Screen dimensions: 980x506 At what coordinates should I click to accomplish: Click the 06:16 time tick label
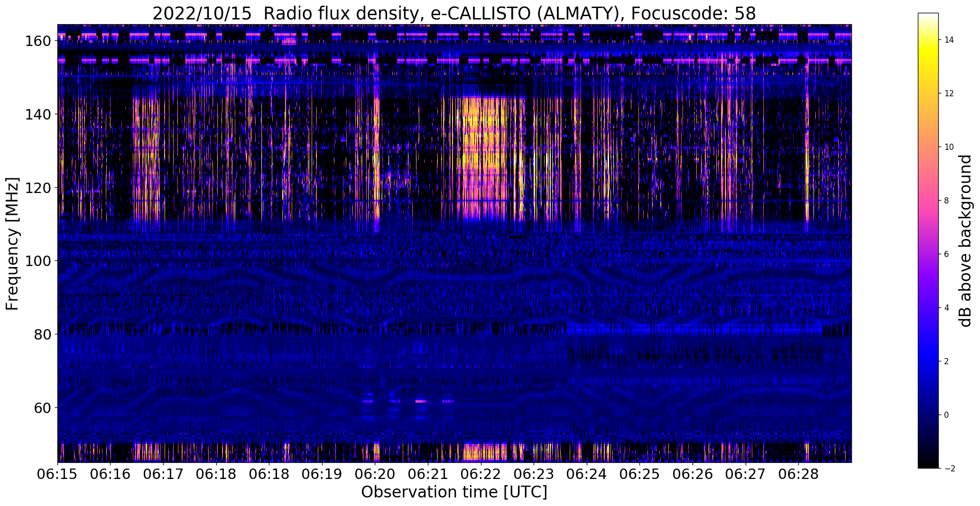tap(111, 474)
